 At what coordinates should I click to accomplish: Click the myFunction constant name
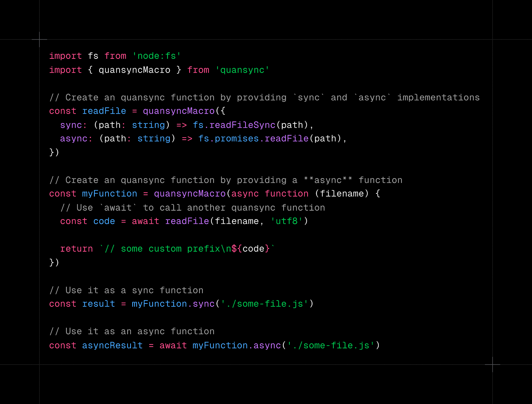point(109,194)
